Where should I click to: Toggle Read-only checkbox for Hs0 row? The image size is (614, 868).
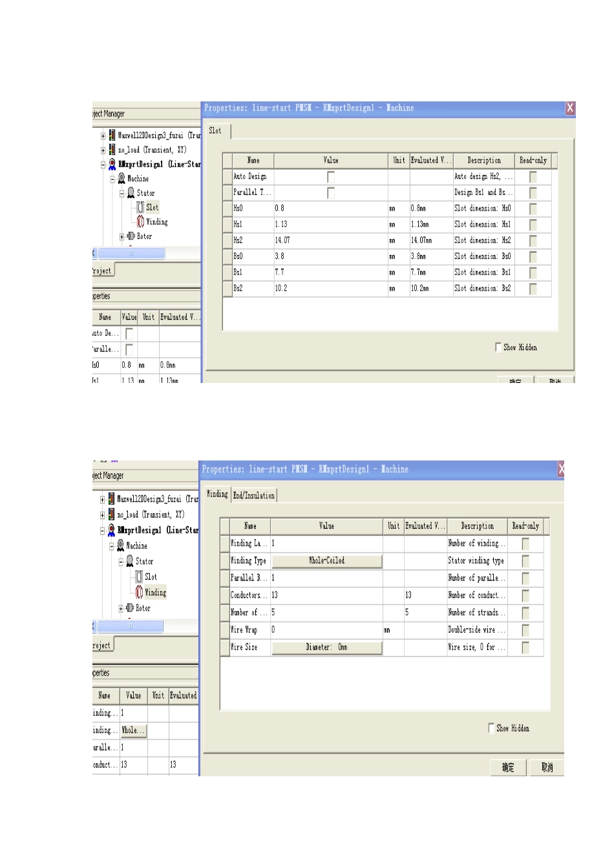point(533,209)
